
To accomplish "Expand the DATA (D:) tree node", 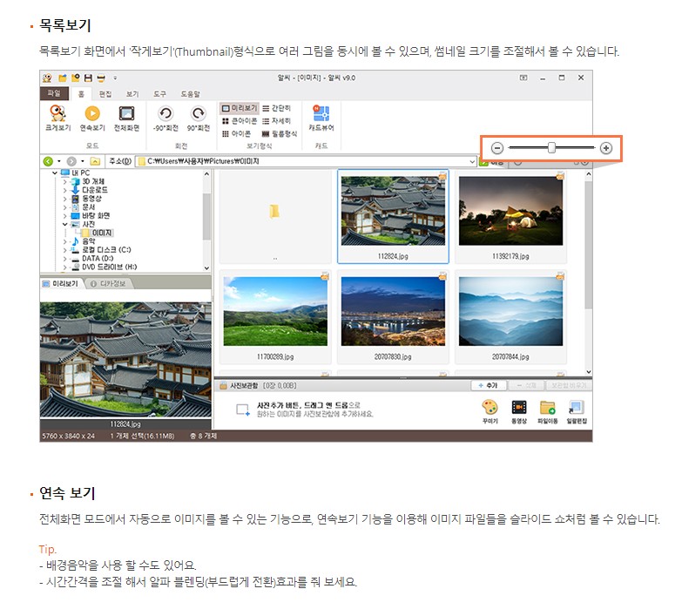I will click(x=64, y=259).
